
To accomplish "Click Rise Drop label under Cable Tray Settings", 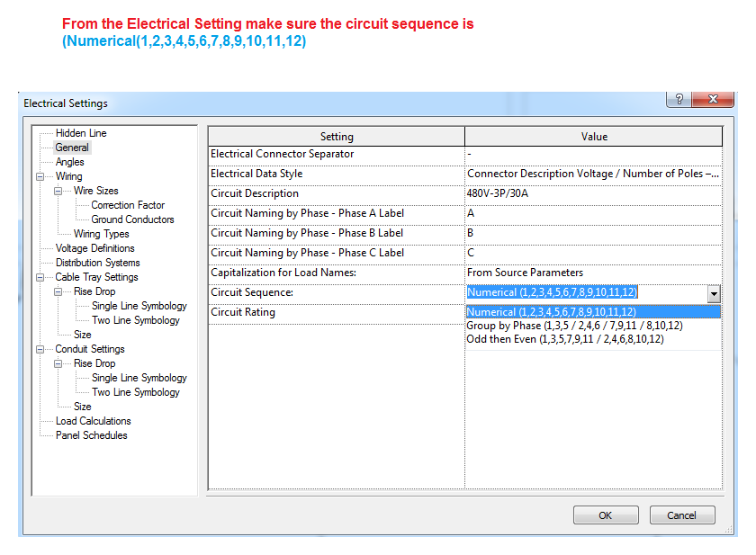I will (94, 291).
